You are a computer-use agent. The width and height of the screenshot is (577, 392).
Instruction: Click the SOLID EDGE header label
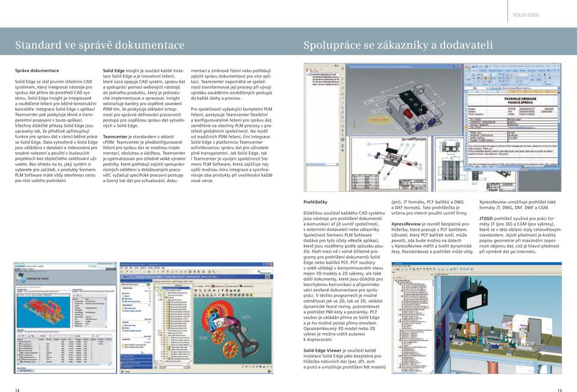(x=525, y=15)
